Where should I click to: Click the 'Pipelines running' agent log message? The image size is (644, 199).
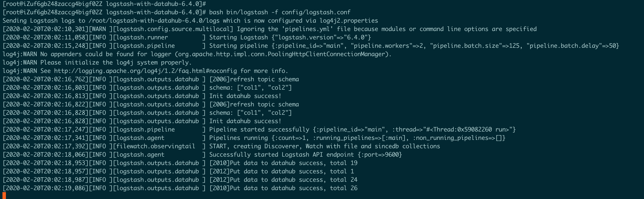point(357,138)
